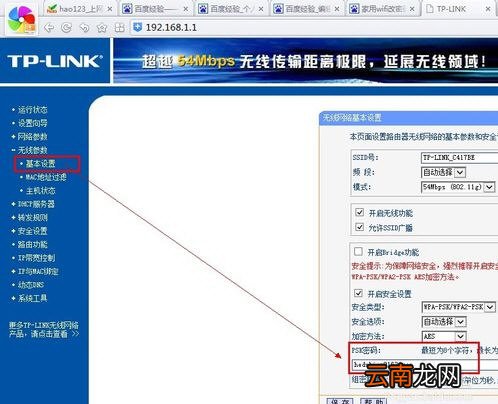
Task: Expand 安全设置 in the sidebar
Action: pyautogui.click(x=32, y=231)
